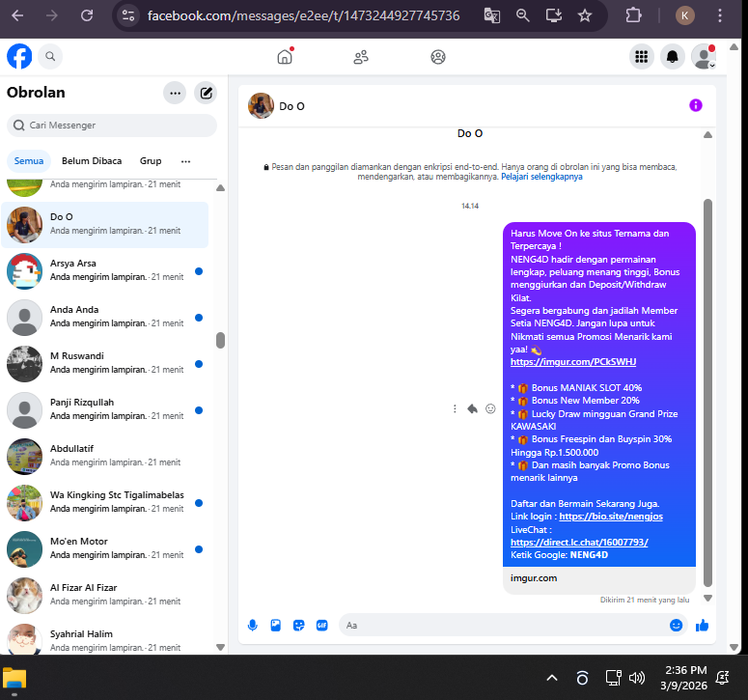Reload the page
The width and height of the screenshot is (748, 700).
[x=87, y=15]
